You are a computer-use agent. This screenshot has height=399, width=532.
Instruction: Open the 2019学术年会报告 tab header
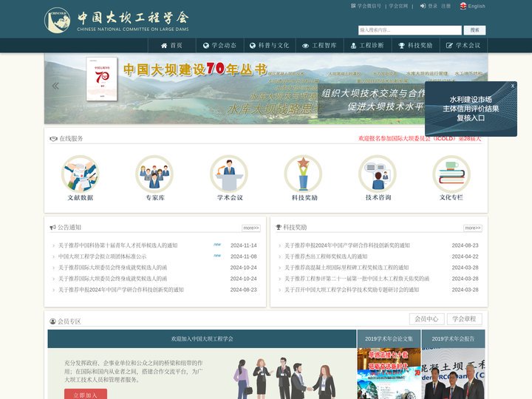point(453,338)
